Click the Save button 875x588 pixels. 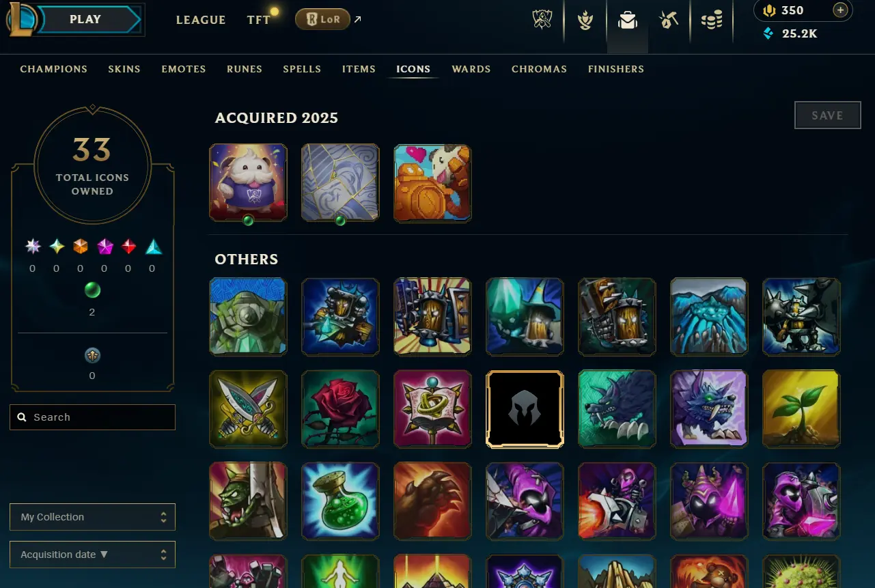click(827, 115)
